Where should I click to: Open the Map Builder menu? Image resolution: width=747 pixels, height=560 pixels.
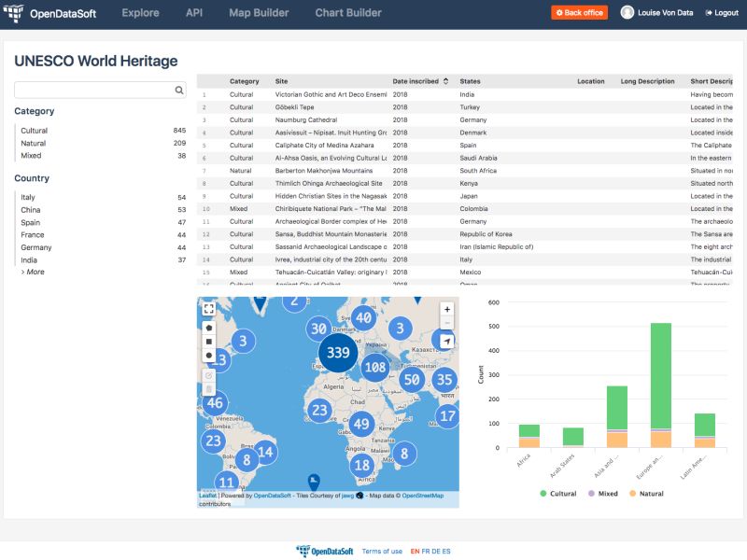click(x=259, y=13)
